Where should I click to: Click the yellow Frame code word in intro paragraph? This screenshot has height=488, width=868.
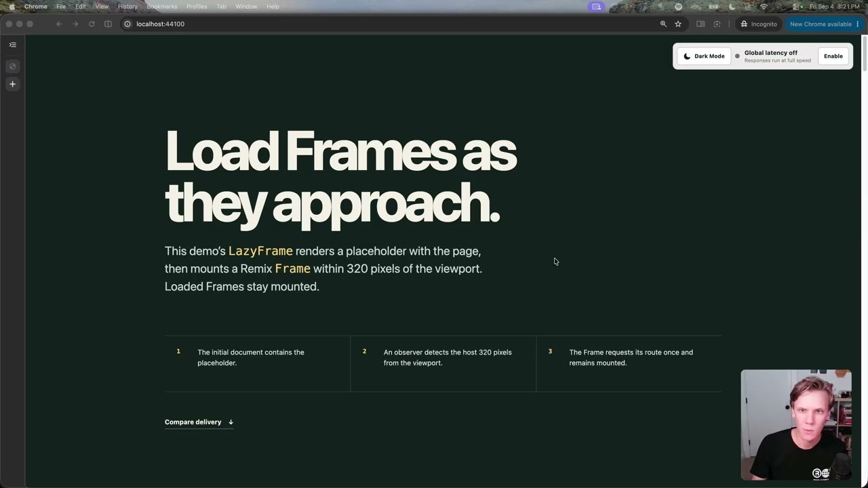(x=293, y=268)
